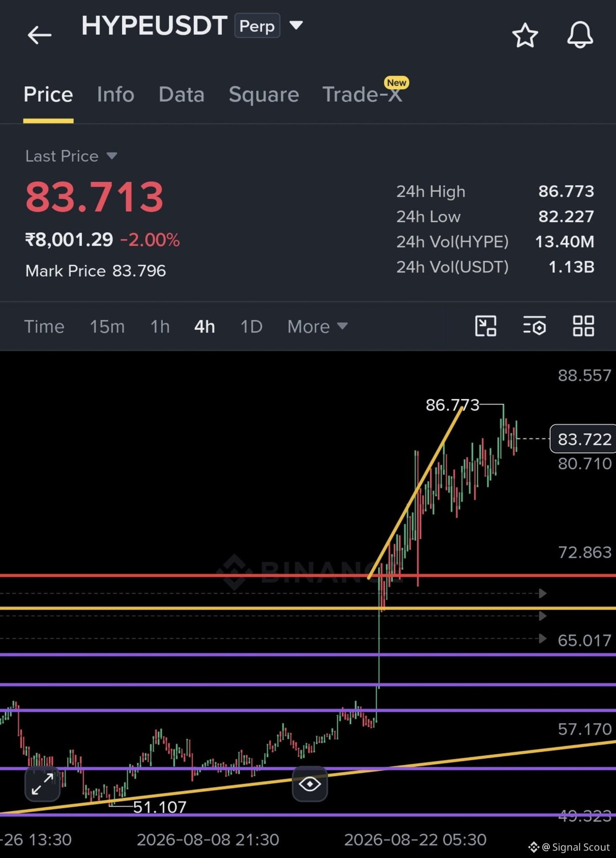Screen dimensions: 616x858
Task: Tap the Mark Price 83.796 text
Action: tap(95, 271)
